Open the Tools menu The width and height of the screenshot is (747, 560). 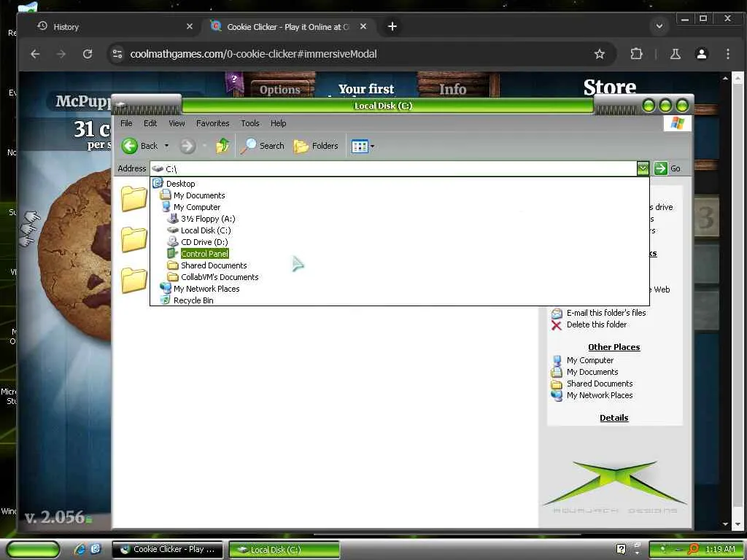coord(249,123)
